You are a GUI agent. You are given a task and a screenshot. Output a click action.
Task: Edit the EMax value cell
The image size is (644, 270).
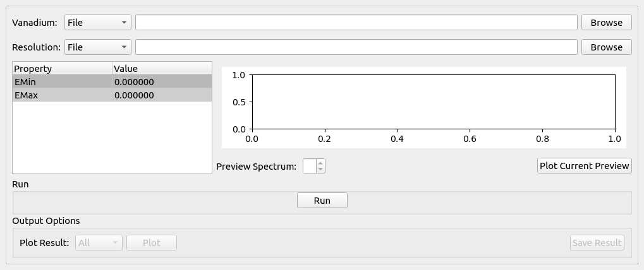[162, 95]
